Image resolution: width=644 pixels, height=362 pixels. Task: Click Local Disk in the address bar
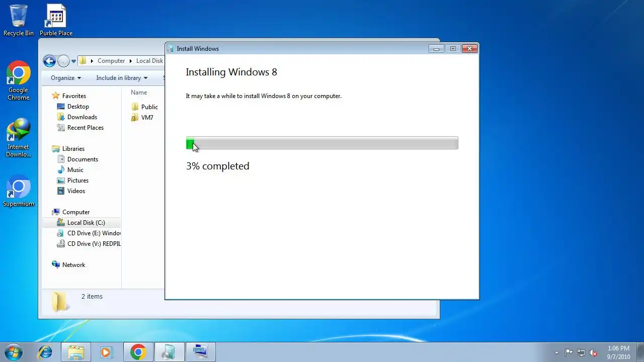coord(149,61)
